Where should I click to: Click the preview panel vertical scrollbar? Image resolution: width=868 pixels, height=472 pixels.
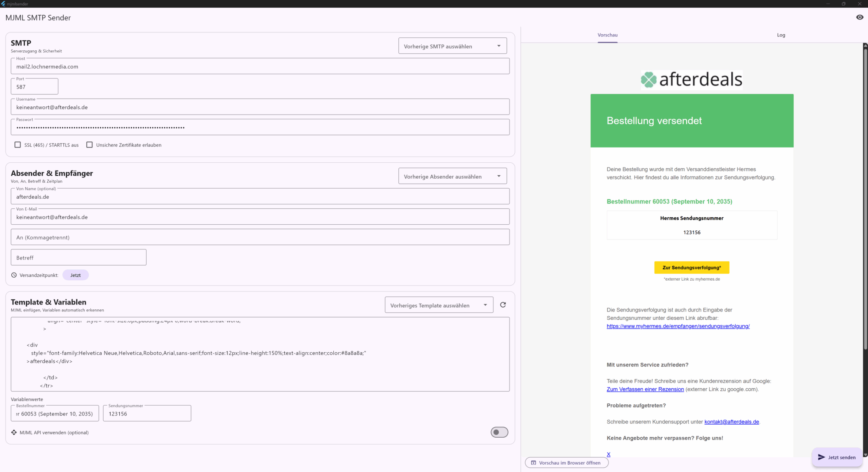click(x=865, y=195)
